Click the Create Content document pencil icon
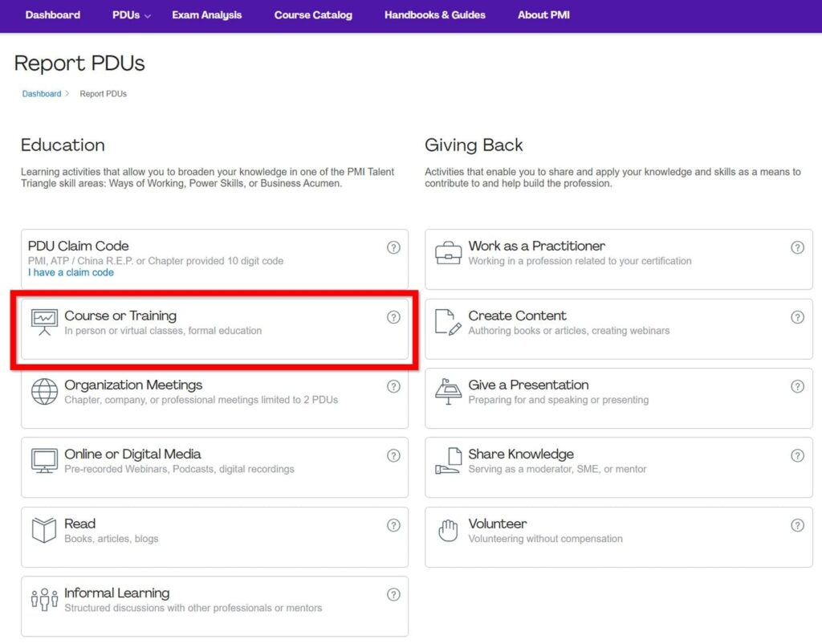The width and height of the screenshot is (822, 644). [448, 321]
